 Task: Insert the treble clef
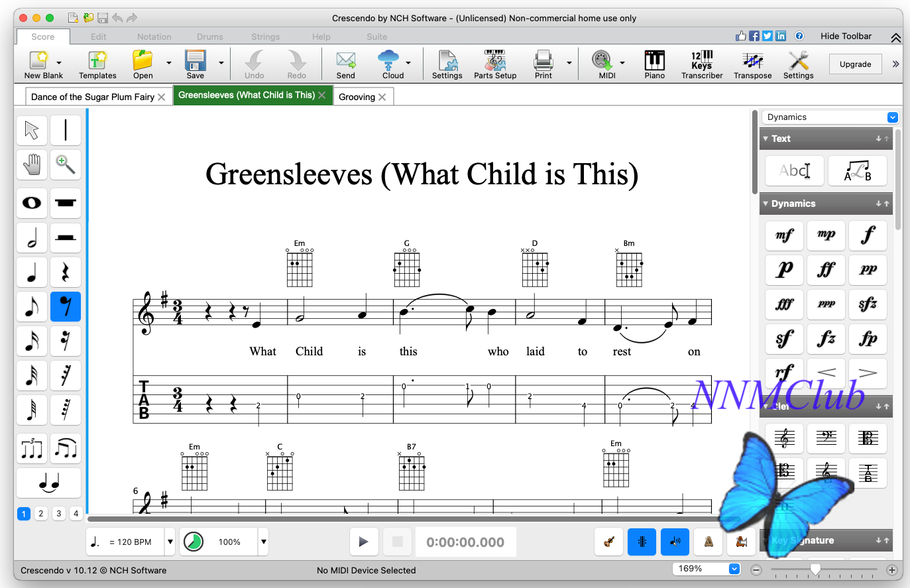(785, 438)
